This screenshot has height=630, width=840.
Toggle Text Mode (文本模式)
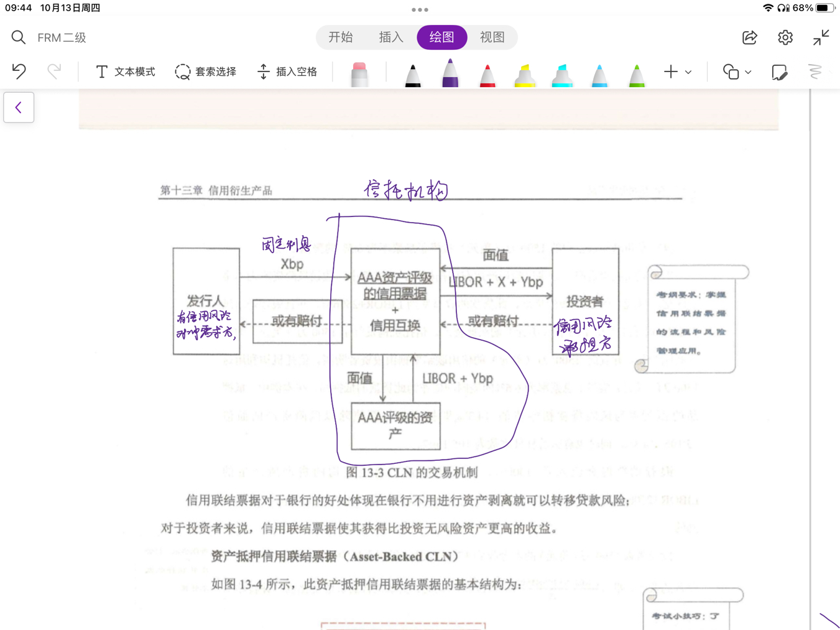pos(125,72)
